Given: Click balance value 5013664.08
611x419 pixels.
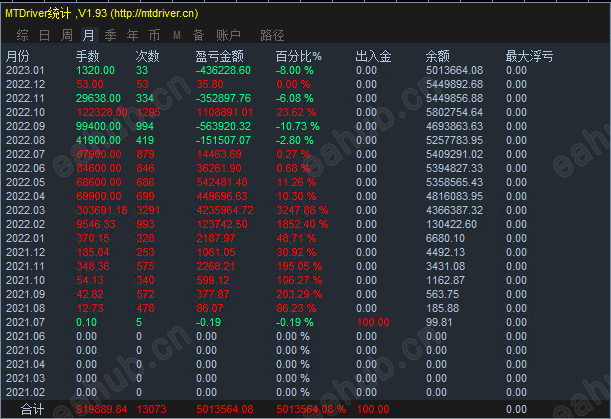Looking at the screenshot, I should click(454, 71).
